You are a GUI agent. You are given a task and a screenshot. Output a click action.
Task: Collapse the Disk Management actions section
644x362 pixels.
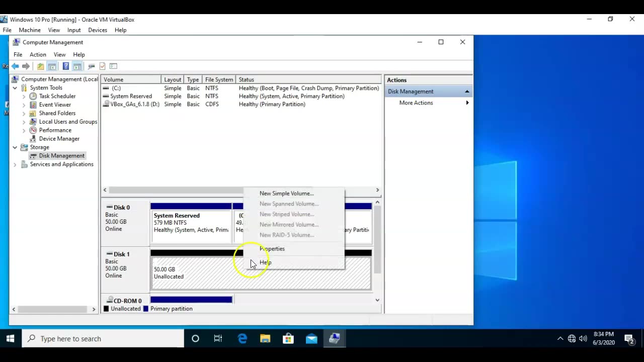467,92
